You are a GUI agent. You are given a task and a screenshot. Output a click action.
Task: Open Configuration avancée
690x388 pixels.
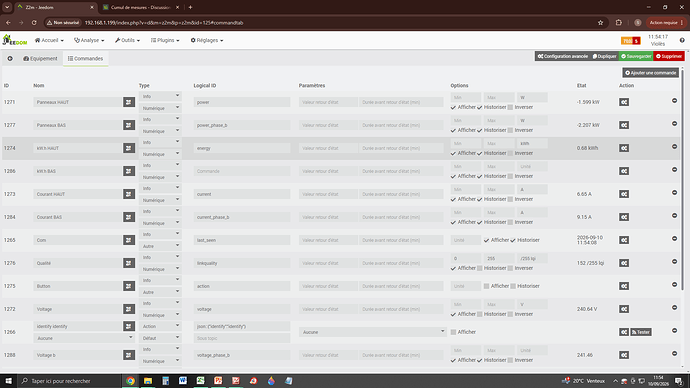coord(563,56)
